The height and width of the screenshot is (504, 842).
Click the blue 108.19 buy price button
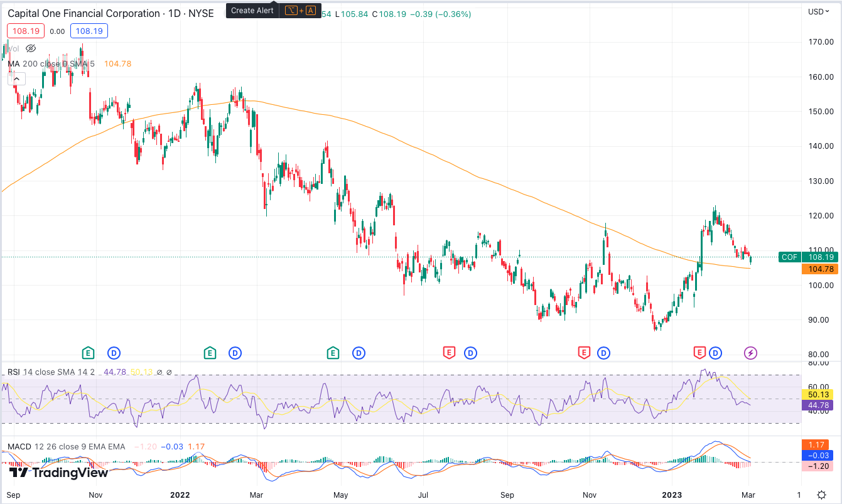coord(89,31)
